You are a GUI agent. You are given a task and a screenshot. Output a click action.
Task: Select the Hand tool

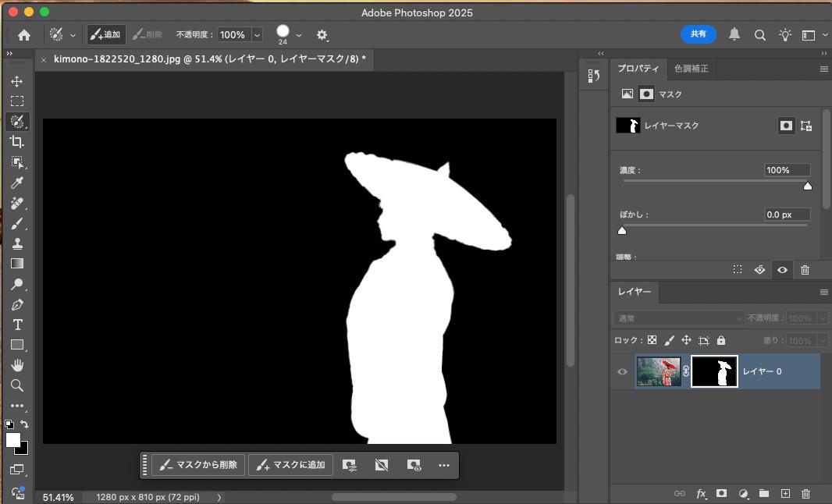pyautogui.click(x=17, y=365)
